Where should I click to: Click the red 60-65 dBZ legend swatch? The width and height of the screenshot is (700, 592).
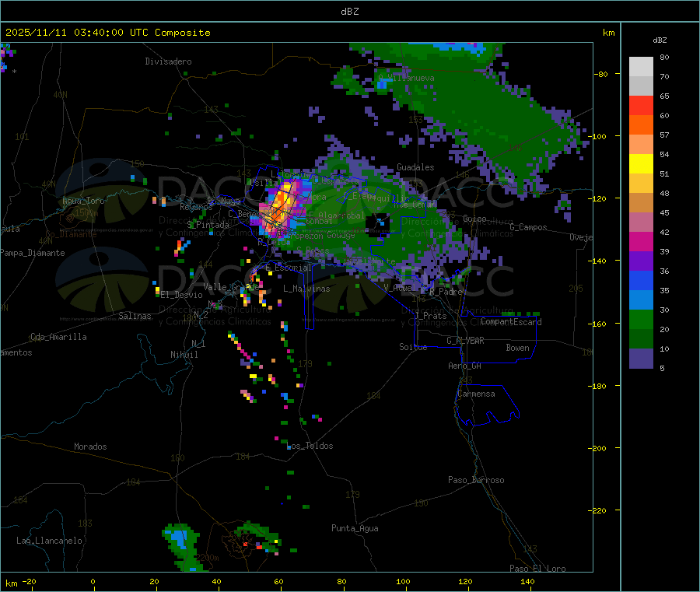[x=641, y=105]
